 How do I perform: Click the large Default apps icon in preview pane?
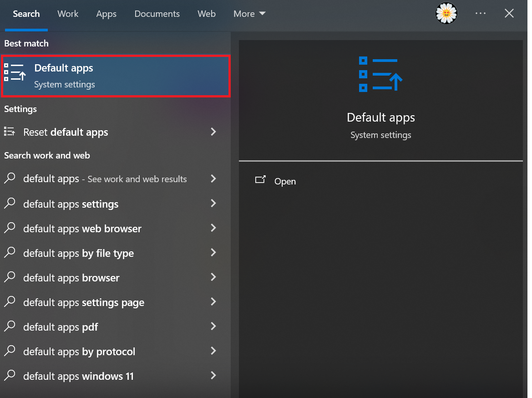pos(380,74)
